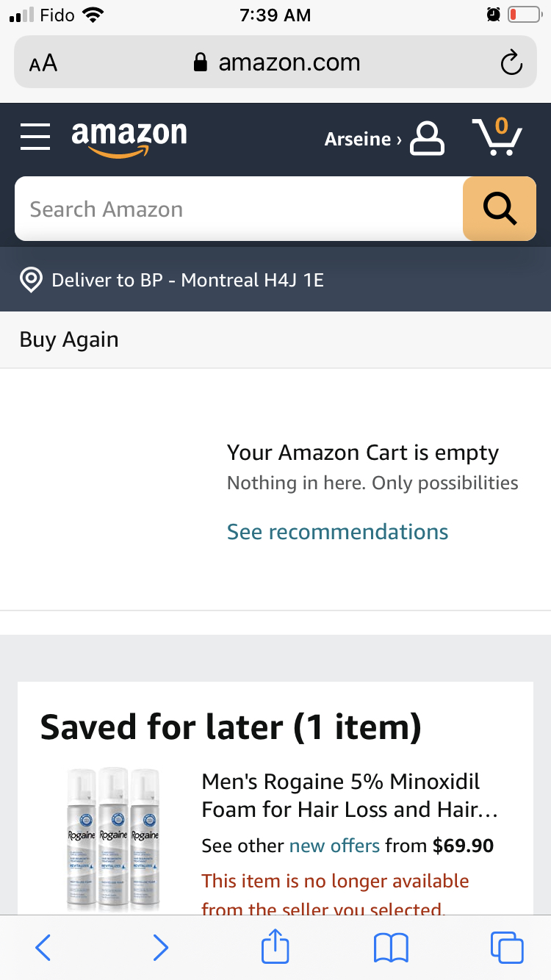Screen dimensions: 551x980
Task: Open the Amazon hamburger menu
Action: [x=35, y=137]
